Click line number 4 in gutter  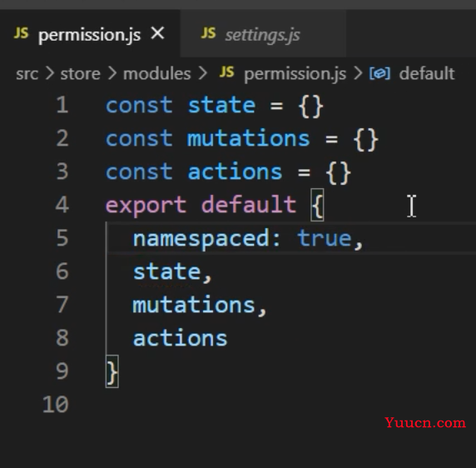pos(62,204)
